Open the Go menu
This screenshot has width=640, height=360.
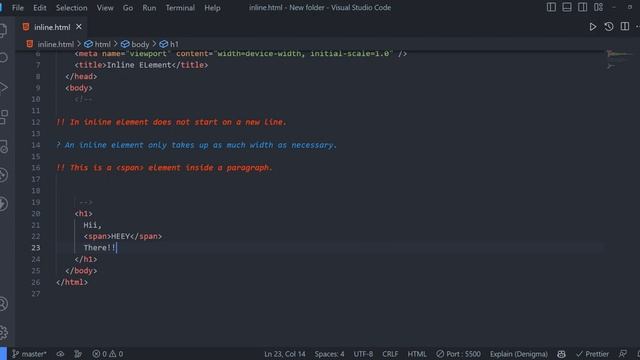pyautogui.click(x=128, y=8)
